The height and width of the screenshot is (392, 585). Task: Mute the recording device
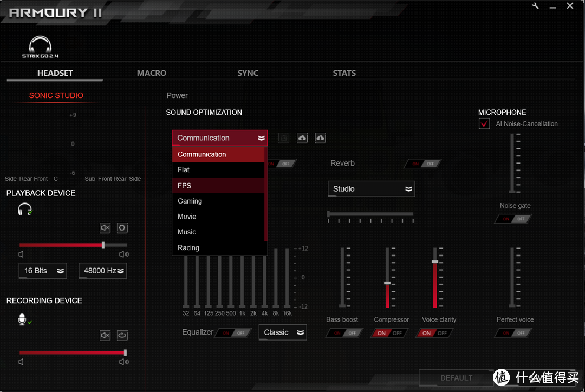[105, 335]
